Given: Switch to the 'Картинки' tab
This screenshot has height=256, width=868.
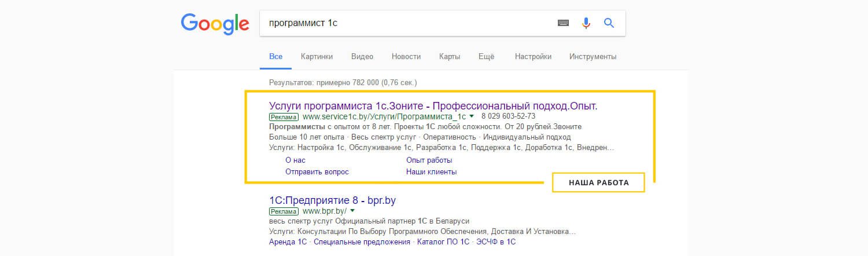Looking at the screenshot, I should [x=317, y=57].
